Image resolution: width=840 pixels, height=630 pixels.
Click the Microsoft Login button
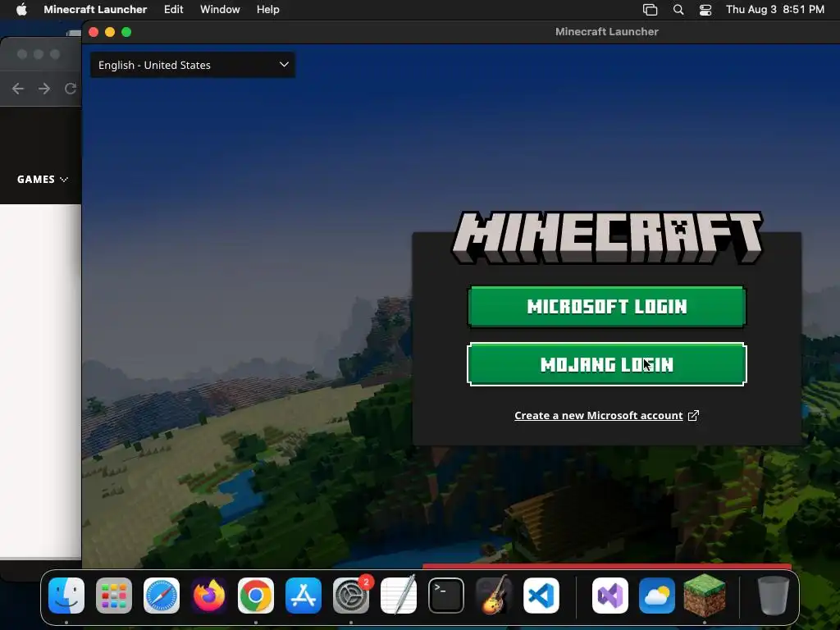pos(606,307)
